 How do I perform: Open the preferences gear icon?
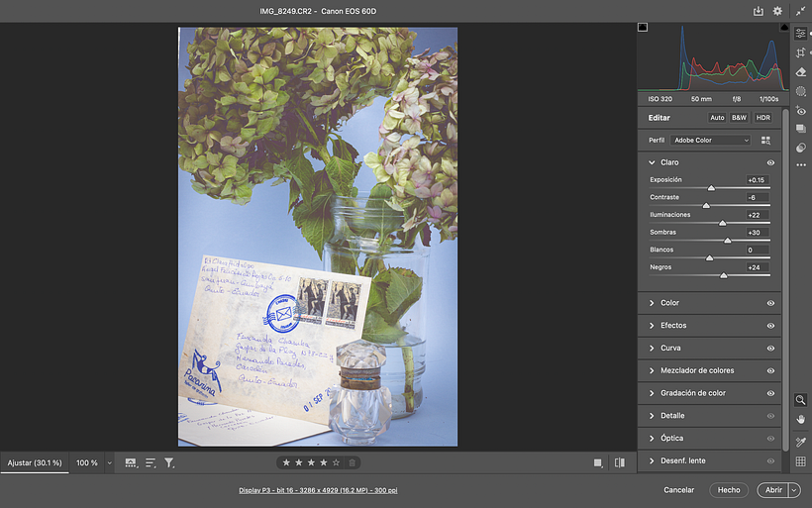coord(777,11)
